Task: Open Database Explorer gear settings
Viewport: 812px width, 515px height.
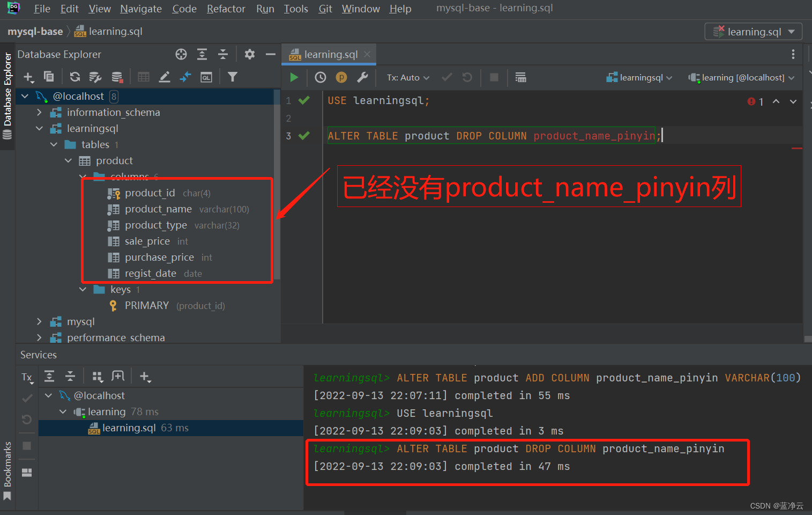Action: coord(250,54)
